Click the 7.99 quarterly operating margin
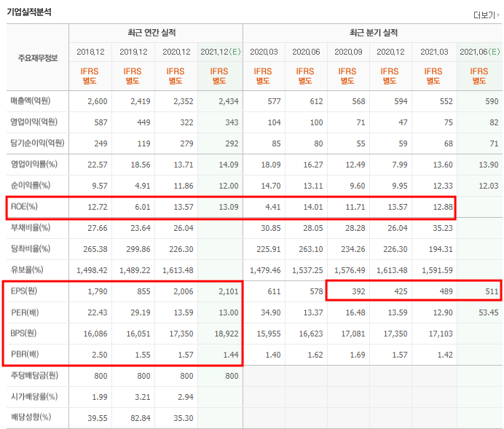The width and height of the screenshot is (504, 429). 400,165
